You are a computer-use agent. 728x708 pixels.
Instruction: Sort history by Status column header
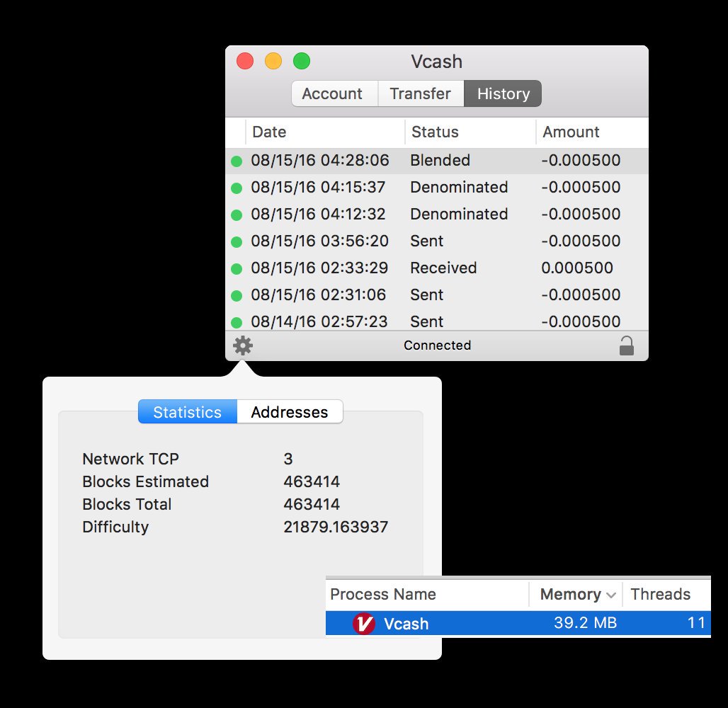(470, 132)
